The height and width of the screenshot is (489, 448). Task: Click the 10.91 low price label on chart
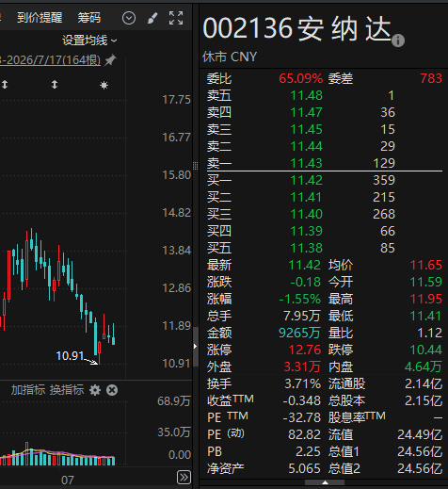click(70, 356)
